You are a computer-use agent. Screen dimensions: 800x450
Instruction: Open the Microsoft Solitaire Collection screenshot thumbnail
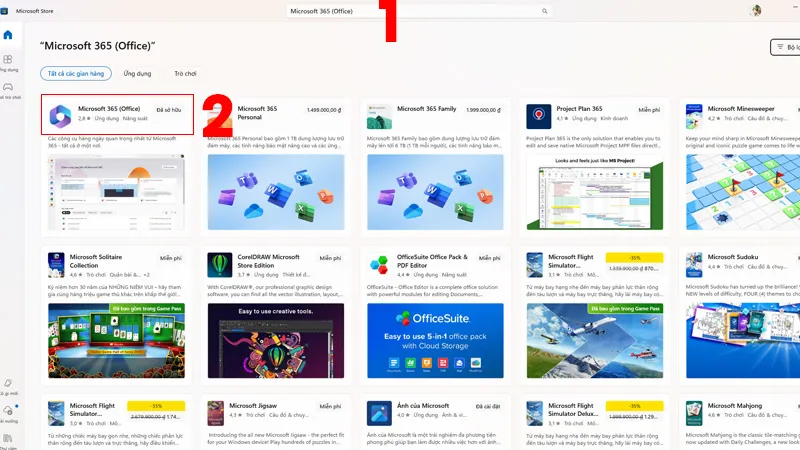coord(116,340)
